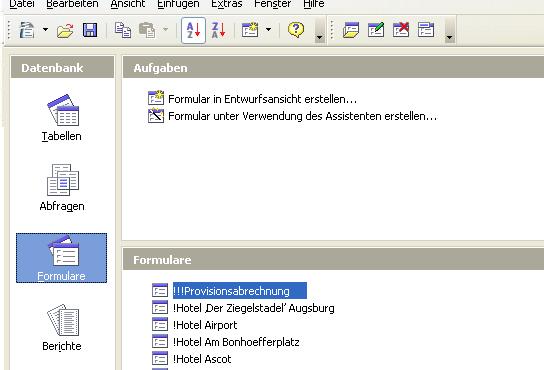The image size is (544, 370).
Task: Open the New document dropdown arrow
Action: click(x=45, y=30)
